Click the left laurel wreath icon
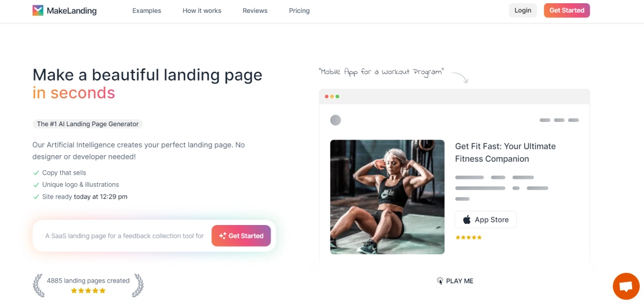Image resolution: width=644 pixels, height=304 pixels. click(38, 285)
